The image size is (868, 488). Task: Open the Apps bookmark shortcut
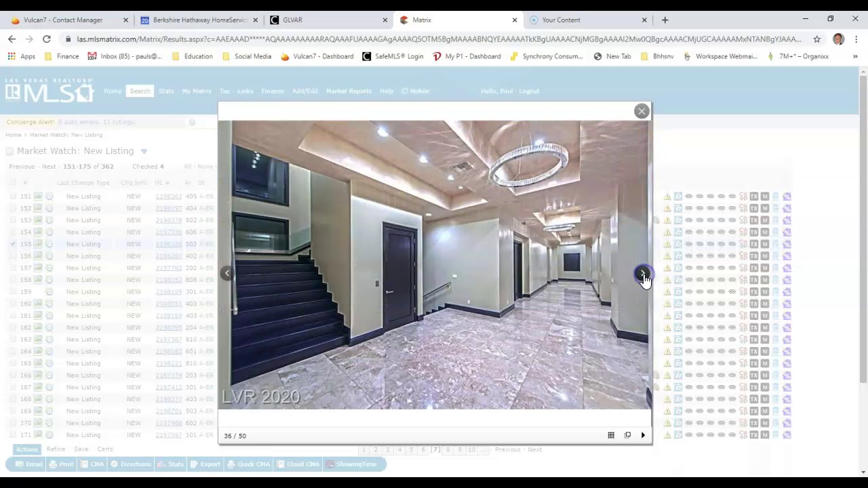click(22, 56)
